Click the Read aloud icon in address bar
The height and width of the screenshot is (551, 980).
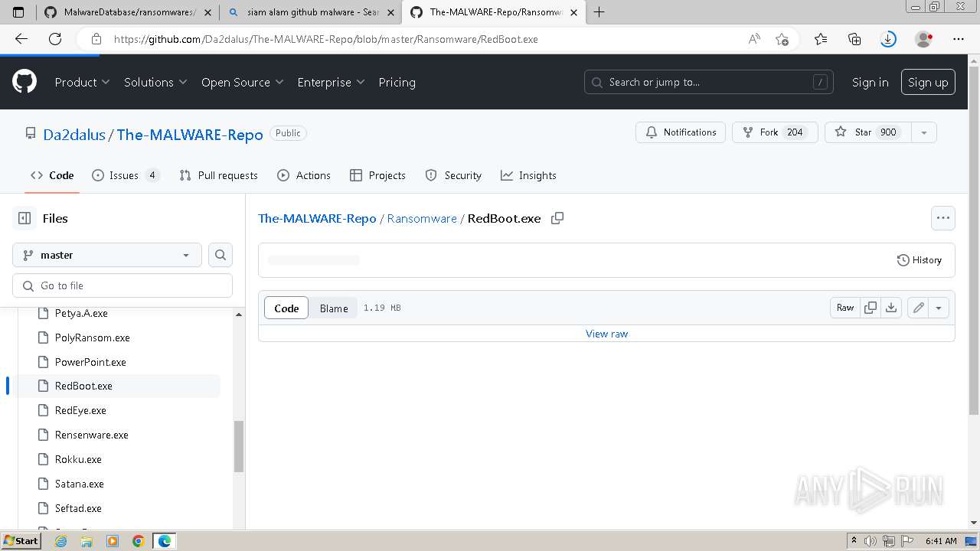754,39
